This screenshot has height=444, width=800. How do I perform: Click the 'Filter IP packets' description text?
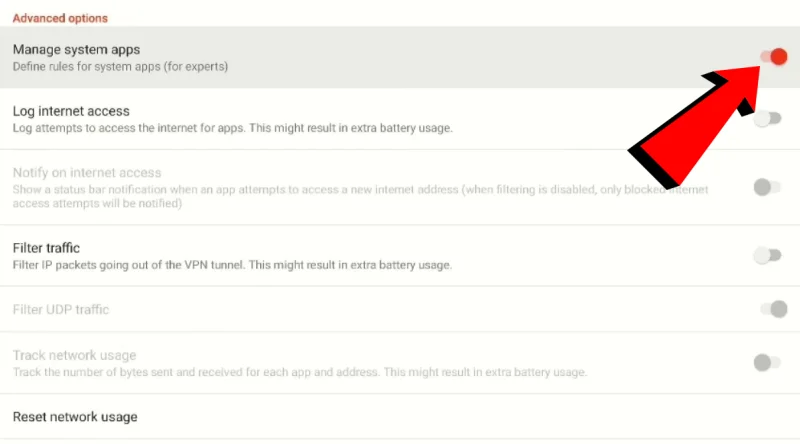click(x=232, y=265)
